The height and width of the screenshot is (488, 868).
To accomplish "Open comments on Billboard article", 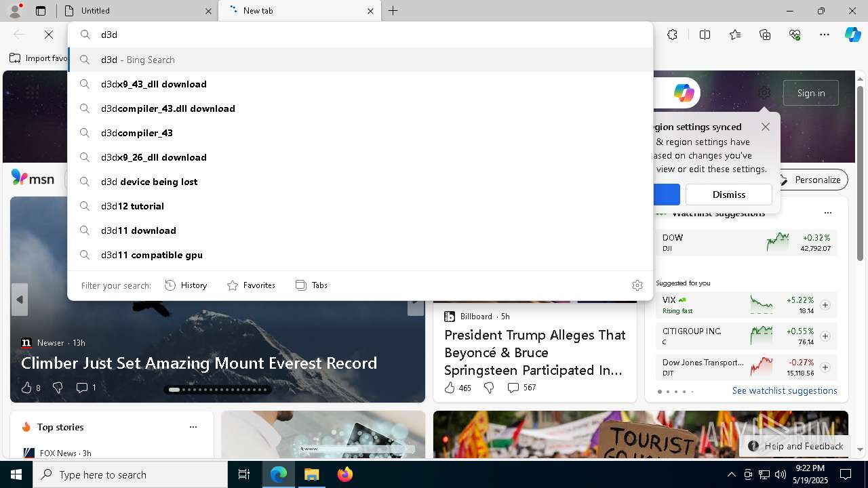I will 521,388.
